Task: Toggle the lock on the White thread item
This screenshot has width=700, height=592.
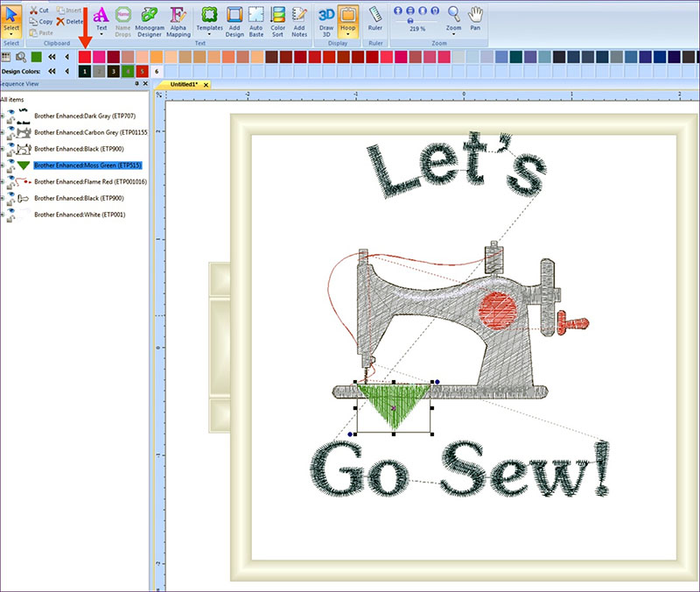Action: (10, 218)
